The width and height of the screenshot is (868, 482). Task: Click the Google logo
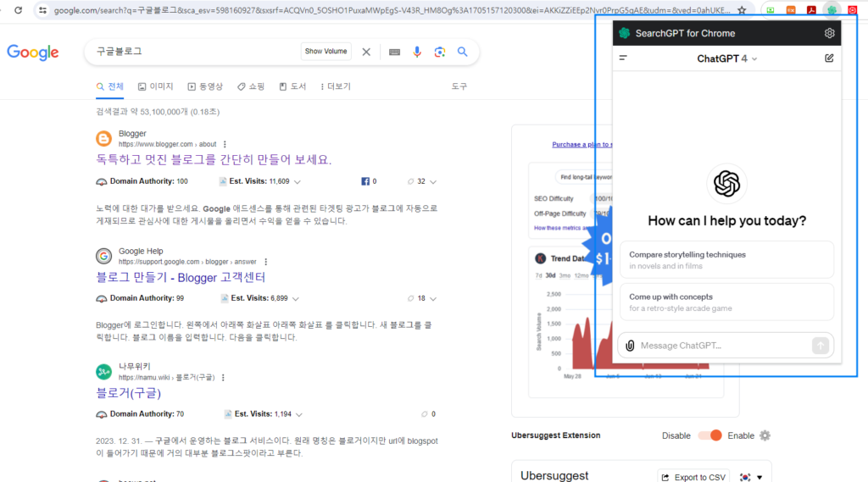pos(33,53)
